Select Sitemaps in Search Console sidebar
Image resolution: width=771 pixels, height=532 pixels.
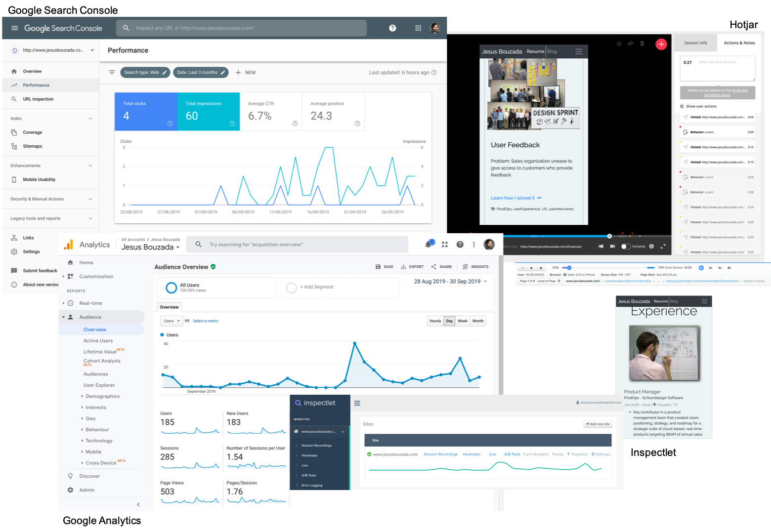pyautogui.click(x=33, y=146)
